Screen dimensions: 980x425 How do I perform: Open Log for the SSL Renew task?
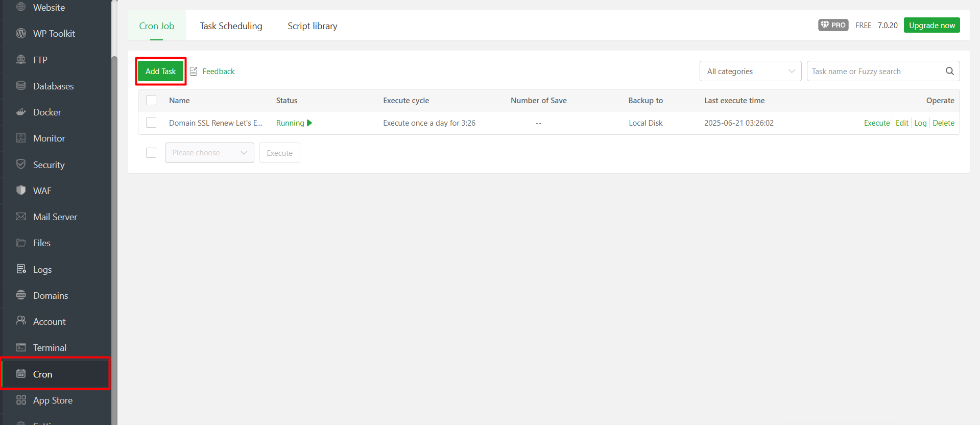pyautogui.click(x=920, y=123)
